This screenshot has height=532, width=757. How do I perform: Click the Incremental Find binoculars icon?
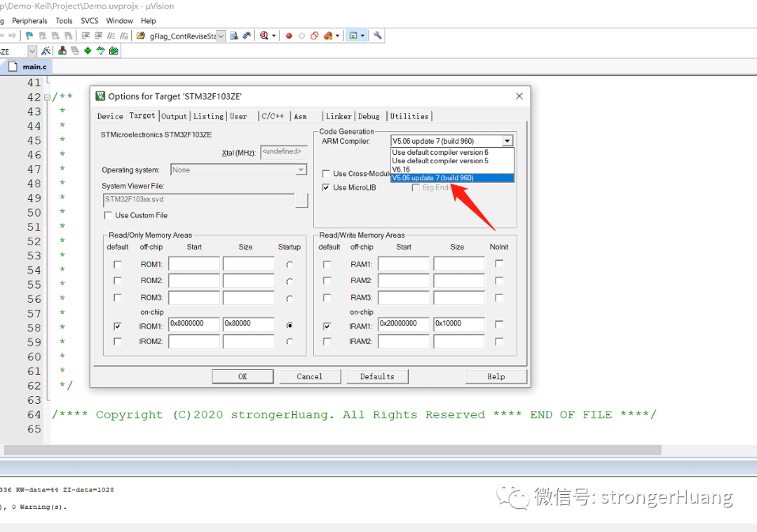(247, 36)
